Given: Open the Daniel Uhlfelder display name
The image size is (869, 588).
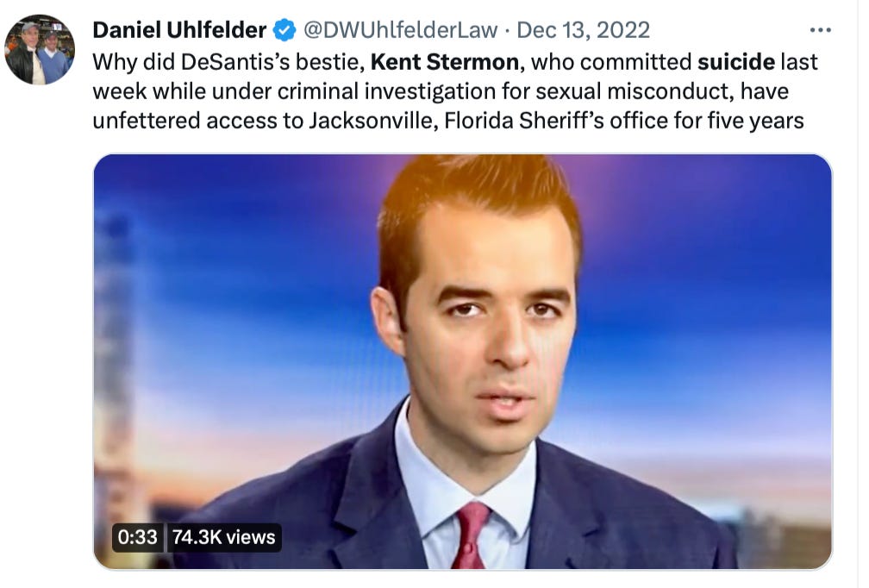Looking at the screenshot, I should click(x=179, y=30).
